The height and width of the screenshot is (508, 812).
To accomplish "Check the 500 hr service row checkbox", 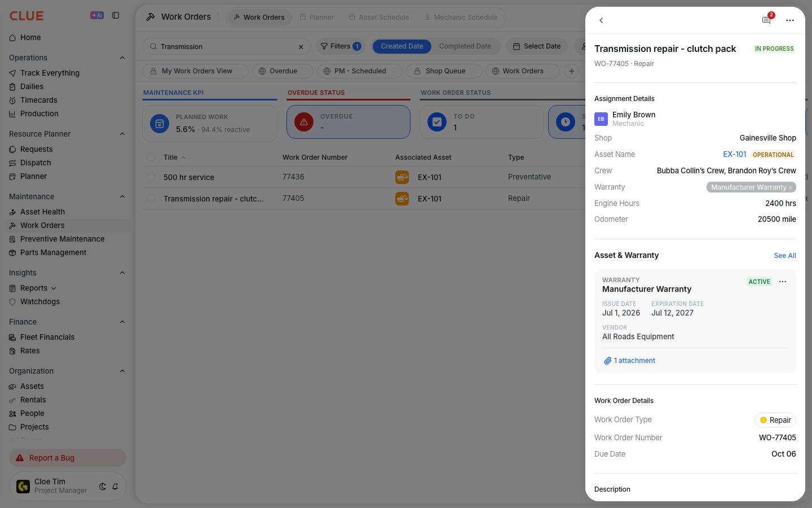I will (151, 177).
